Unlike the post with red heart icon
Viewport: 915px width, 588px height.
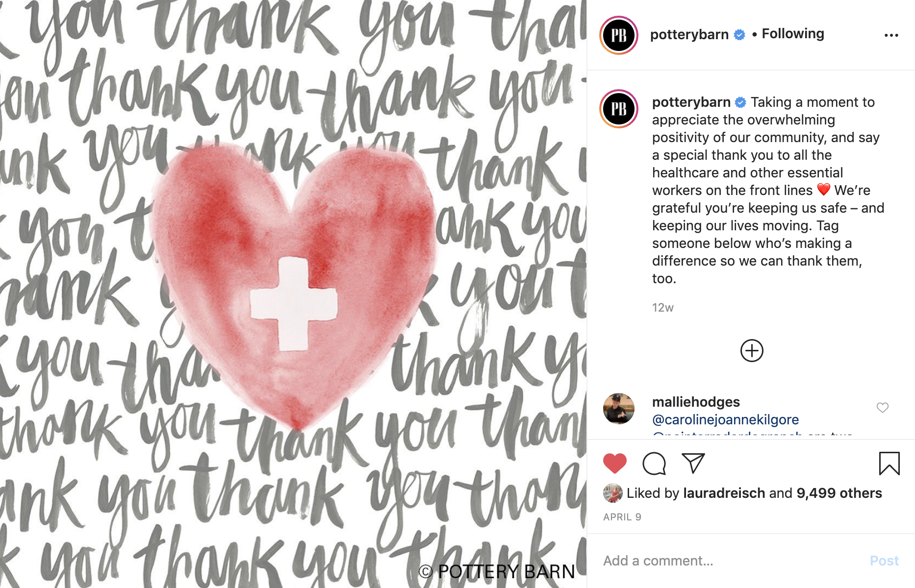click(x=615, y=464)
